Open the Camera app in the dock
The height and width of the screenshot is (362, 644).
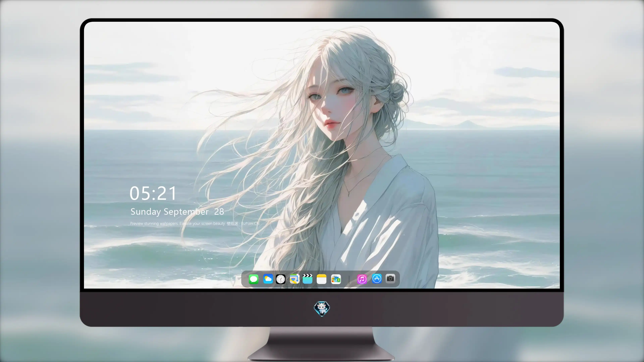pyautogui.click(x=390, y=279)
